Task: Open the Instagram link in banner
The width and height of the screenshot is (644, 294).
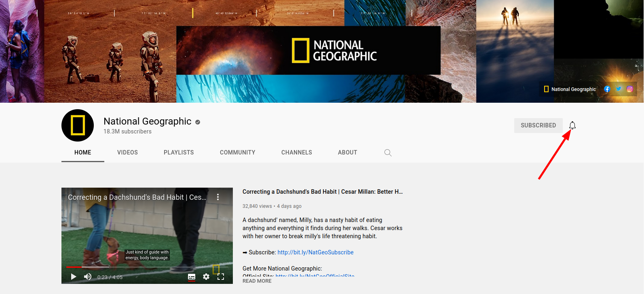Action: click(x=629, y=89)
